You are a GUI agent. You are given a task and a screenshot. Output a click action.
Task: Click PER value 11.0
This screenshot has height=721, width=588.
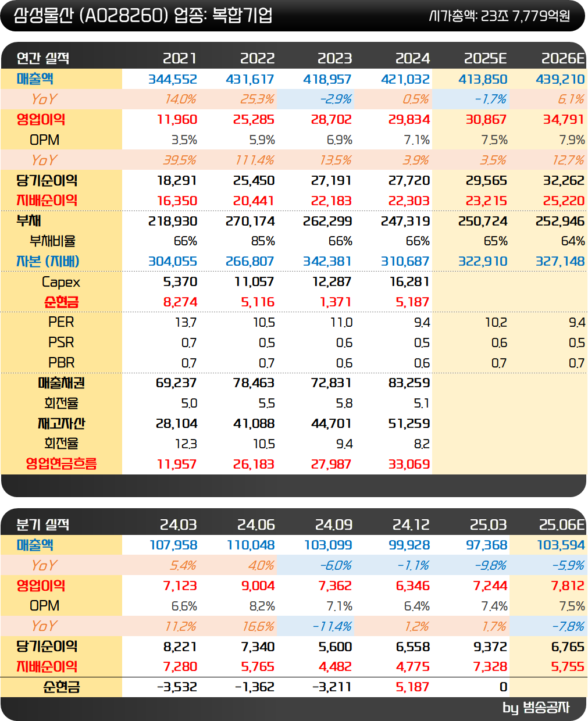click(x=341, y=323)
